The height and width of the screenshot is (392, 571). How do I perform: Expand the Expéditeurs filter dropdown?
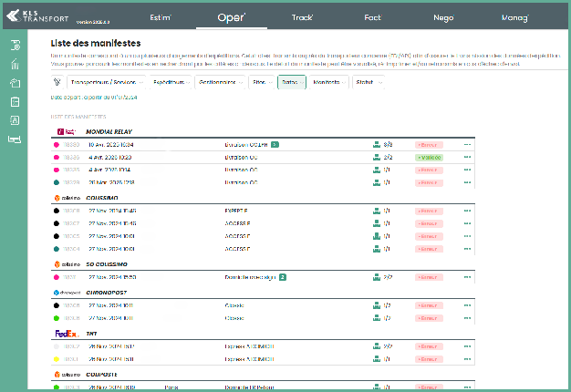coord(171,81)
